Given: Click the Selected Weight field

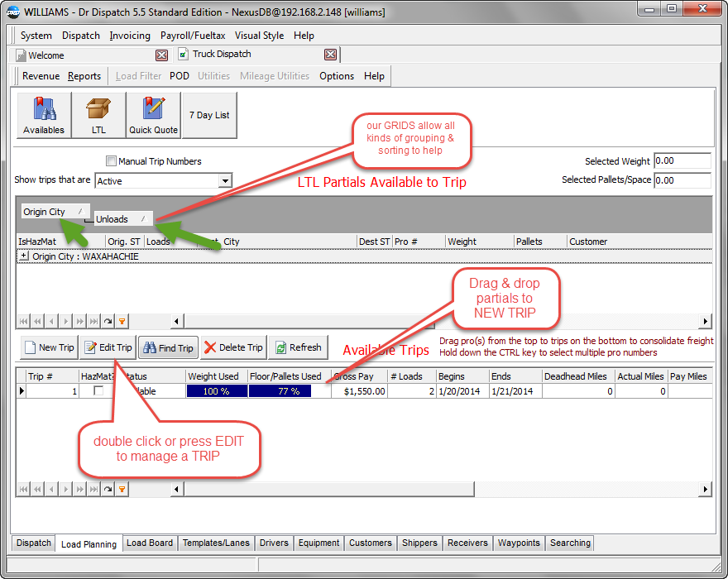Looking at the screenshot, I should tap(682, 160).
